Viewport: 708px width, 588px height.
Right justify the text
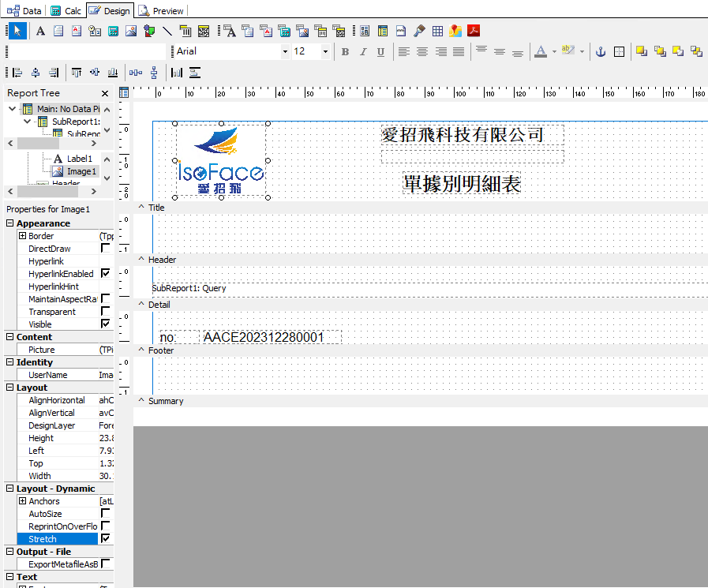click(x=440, y=52)
